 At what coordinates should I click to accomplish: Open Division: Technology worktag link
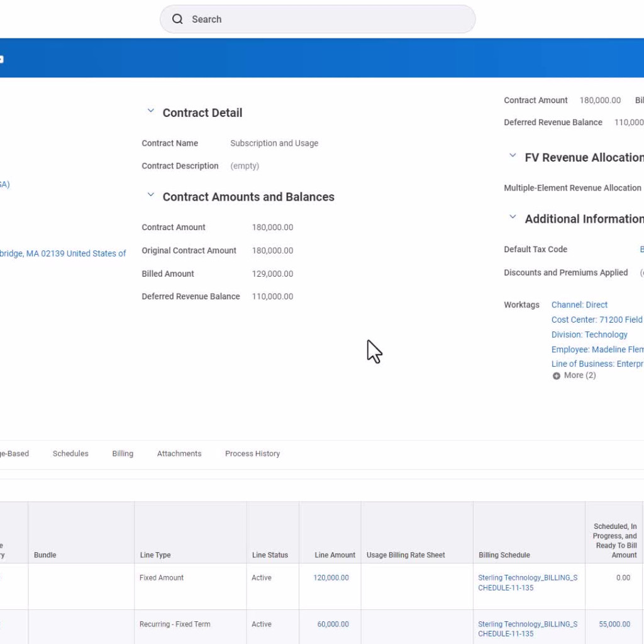click(589, 335)
